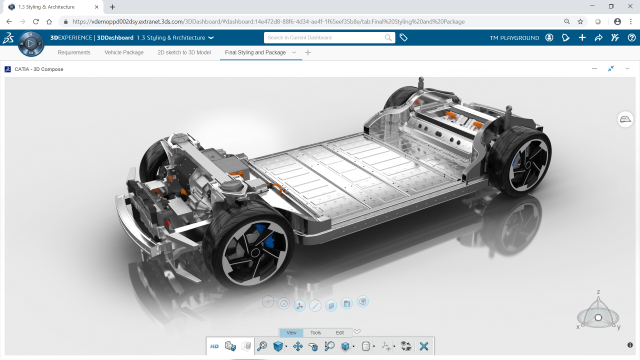
Task: Collapse the action bar with chevron
Action: (357, 331)
